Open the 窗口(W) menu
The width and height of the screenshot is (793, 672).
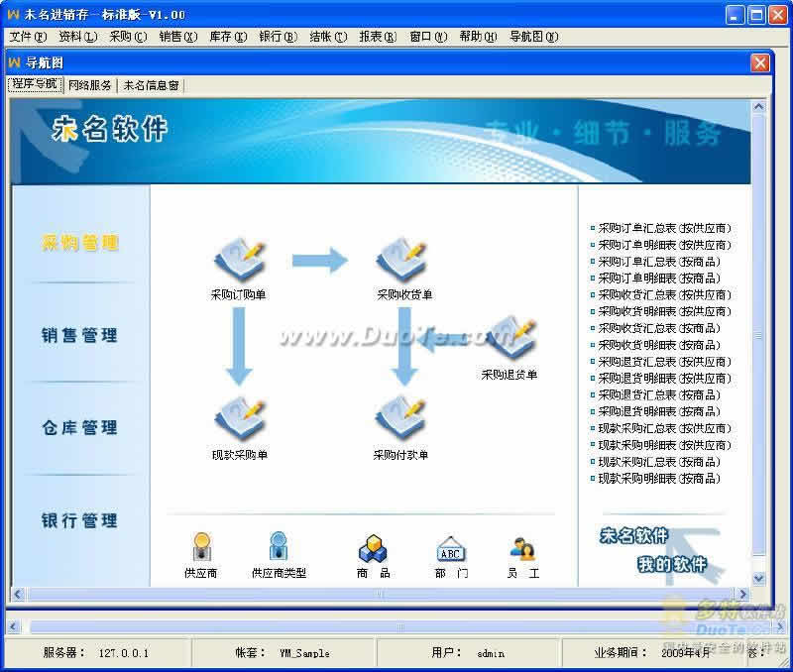428,37
